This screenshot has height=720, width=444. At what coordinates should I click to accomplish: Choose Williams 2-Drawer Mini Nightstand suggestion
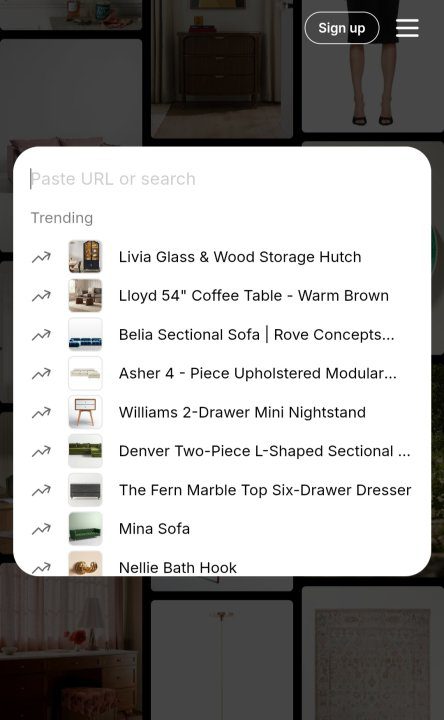point(242,412)
